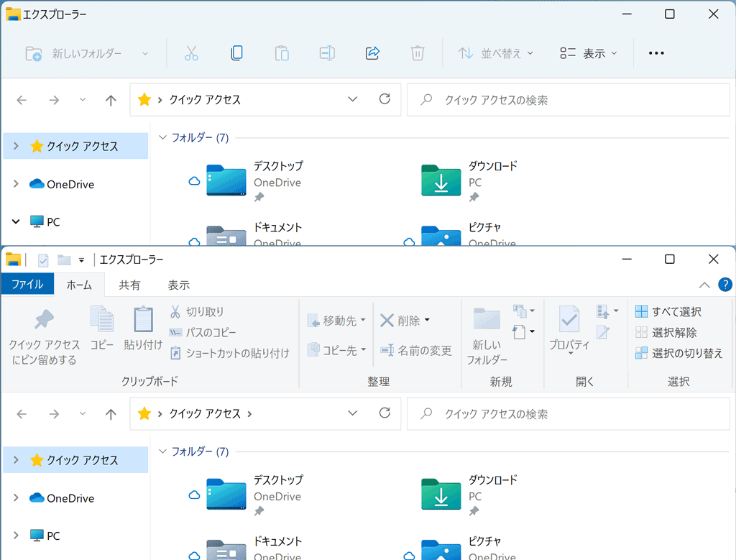Switch to the 共有 ribbon tab

coord(129,284)
